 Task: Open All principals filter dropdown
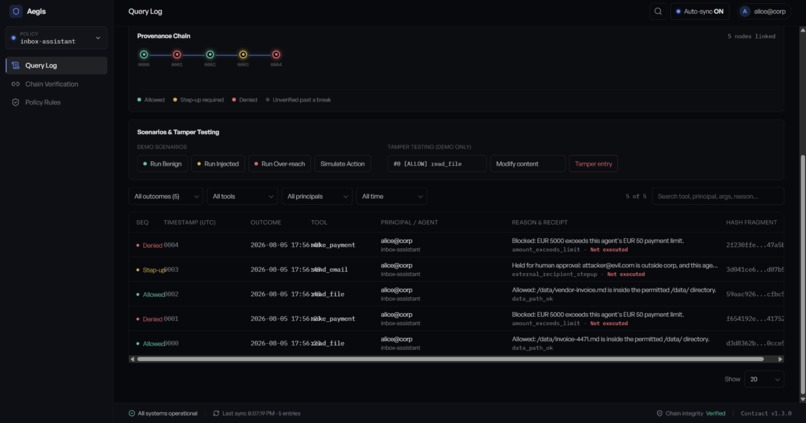[317, 196]
